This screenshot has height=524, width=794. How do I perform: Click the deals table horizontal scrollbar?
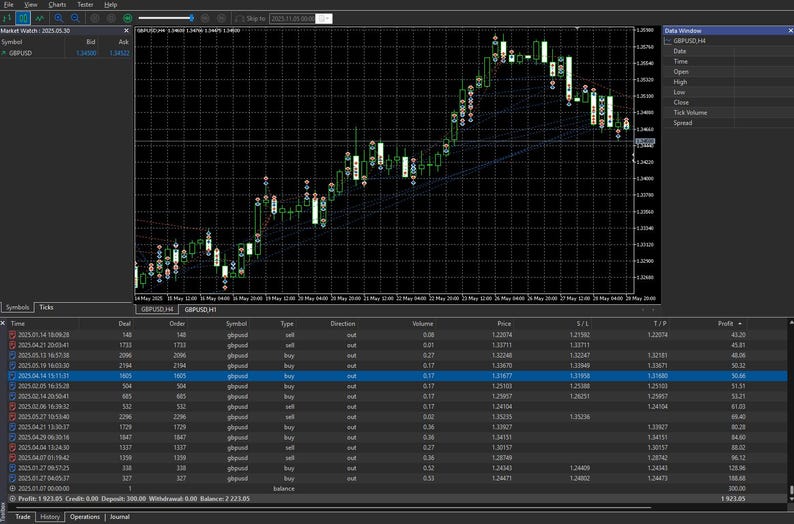click(x=332, y=507)
